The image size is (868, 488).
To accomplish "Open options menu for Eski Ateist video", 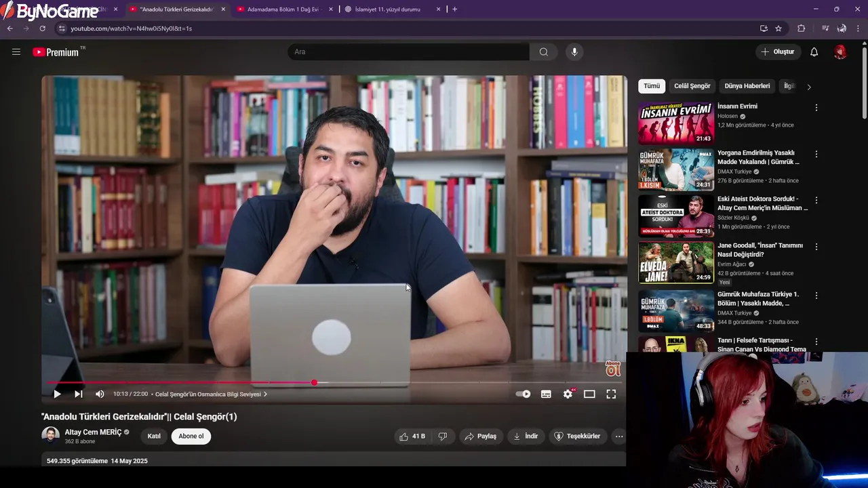I will point(816,200).
